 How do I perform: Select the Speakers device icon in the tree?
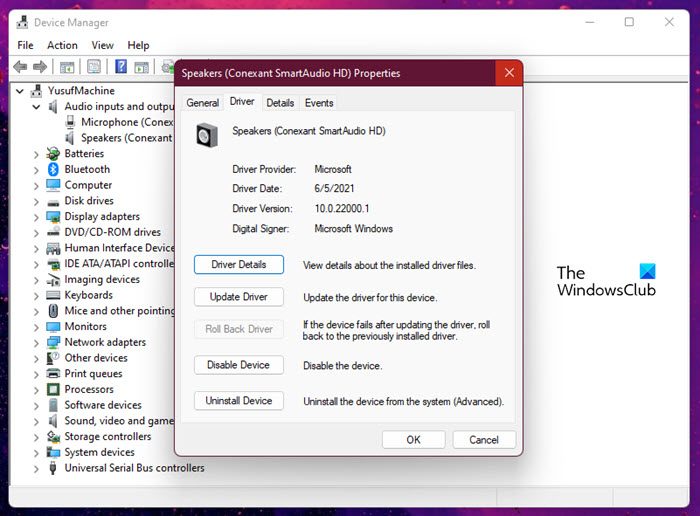coord(70,137)
